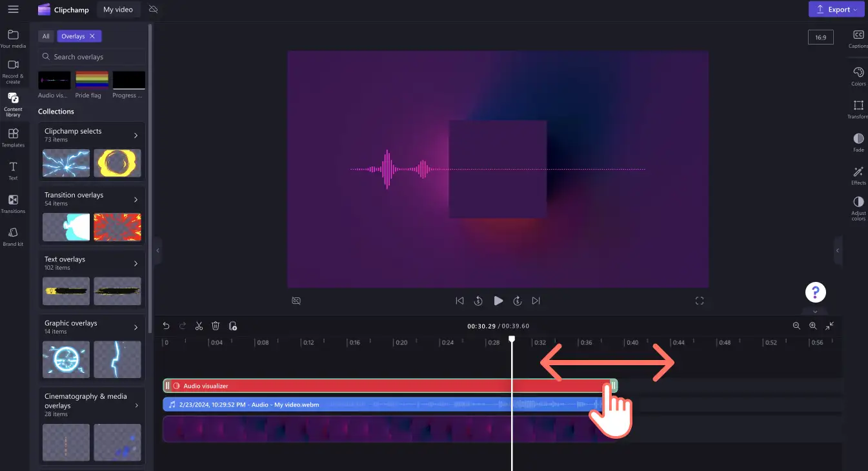Select lightning thumbnail in Clipchamp selects
Screen dimensions: 868x471
(x=66, y=163)
